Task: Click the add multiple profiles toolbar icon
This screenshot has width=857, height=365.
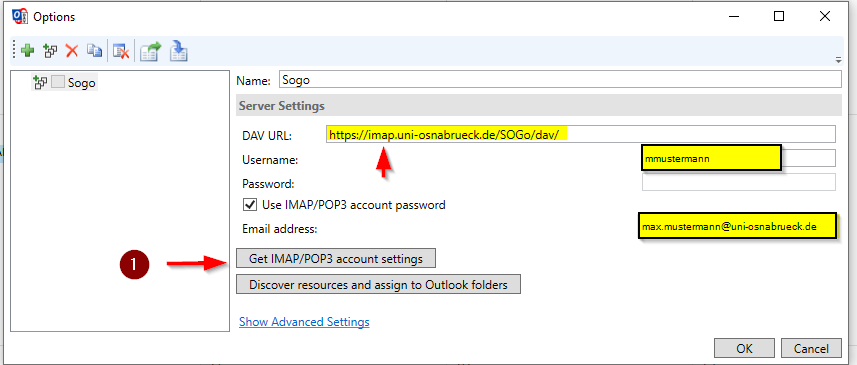Action: pyautogui.click(x=50, y=51)
